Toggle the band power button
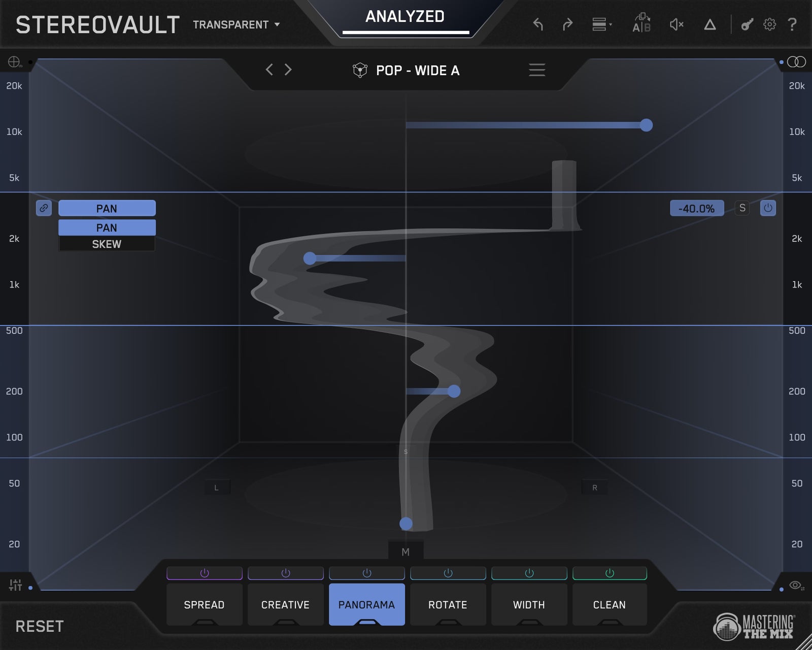 tap(768, 208)
